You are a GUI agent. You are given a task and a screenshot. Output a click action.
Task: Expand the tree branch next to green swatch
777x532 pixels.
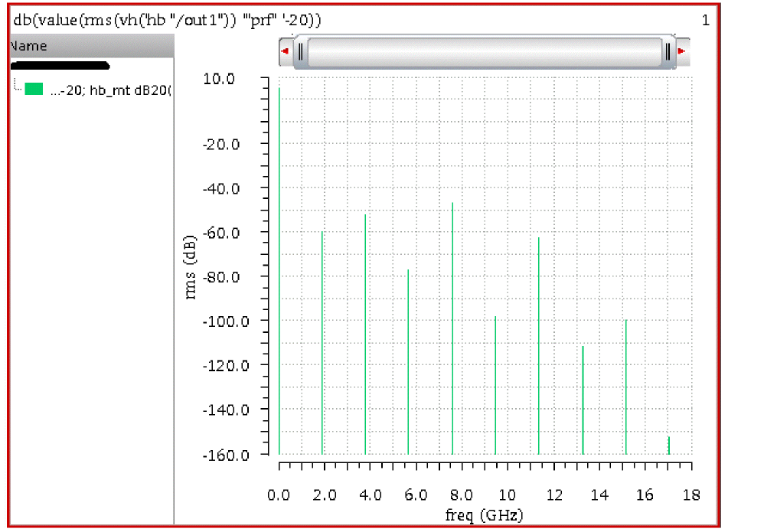tap(17, 85)
